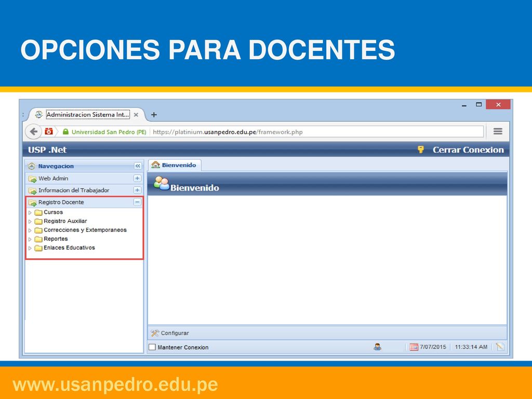This screenshot has width=532, height=399.
Task: Click the time 11:33:14 AM
Action: click(471, 347)
